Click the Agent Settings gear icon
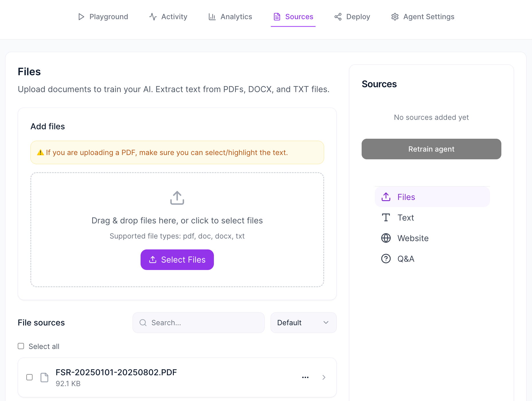This screenshot has width=532, height=401. click(395, 17)
